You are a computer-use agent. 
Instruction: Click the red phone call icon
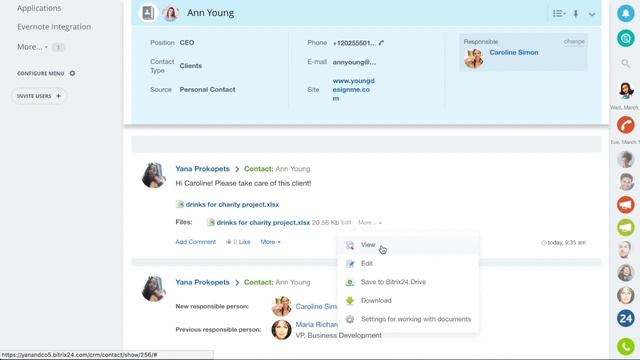coord(625,125)
